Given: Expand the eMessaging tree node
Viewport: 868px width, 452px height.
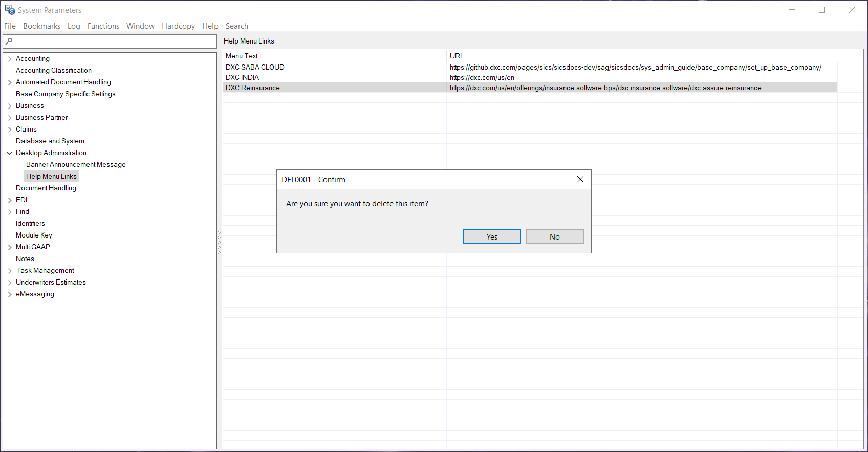Looking at the screenshot, I should (10, 294).
